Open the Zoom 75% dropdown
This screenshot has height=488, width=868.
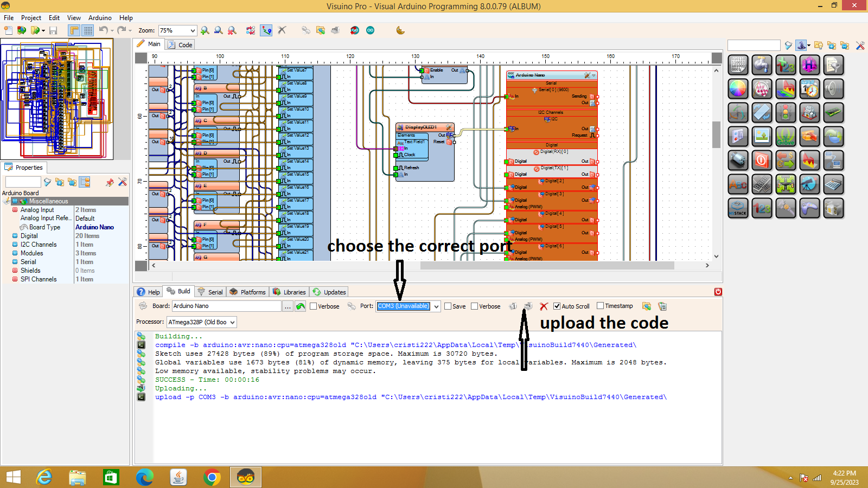[x=192, y=31]
